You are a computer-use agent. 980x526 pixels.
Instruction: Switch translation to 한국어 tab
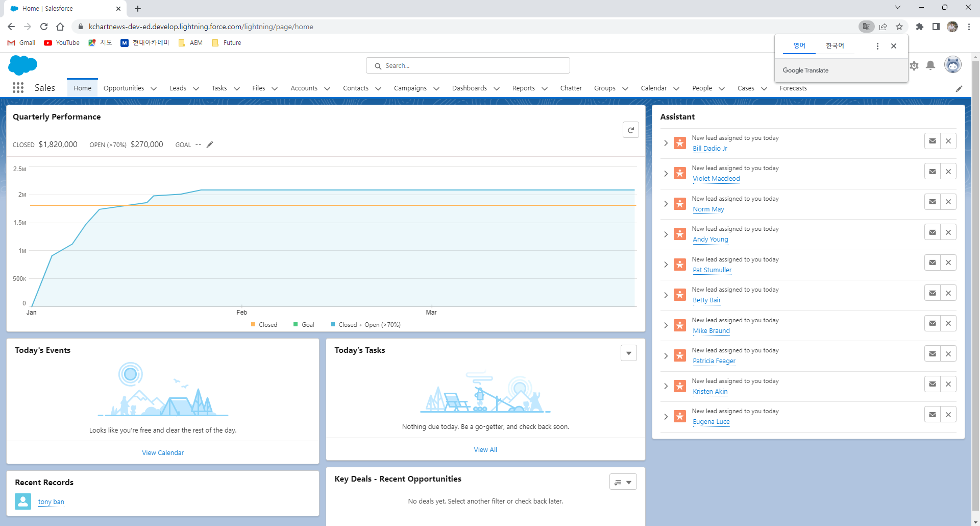[835, 46]
